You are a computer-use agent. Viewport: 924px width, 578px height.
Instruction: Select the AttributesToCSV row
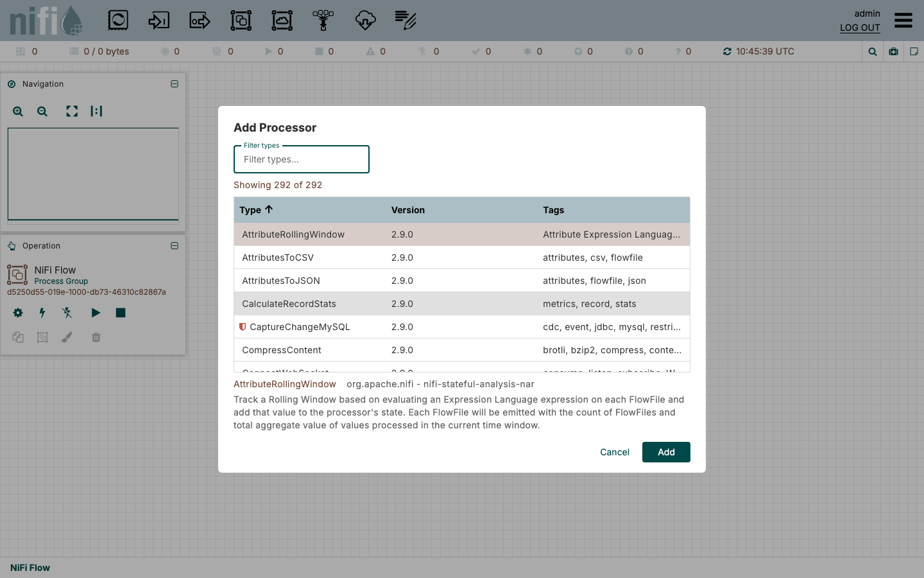(x=462, y=258)
